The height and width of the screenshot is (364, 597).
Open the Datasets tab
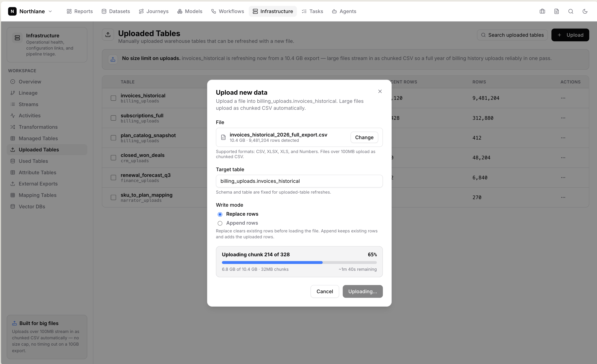tap(116, 11)
